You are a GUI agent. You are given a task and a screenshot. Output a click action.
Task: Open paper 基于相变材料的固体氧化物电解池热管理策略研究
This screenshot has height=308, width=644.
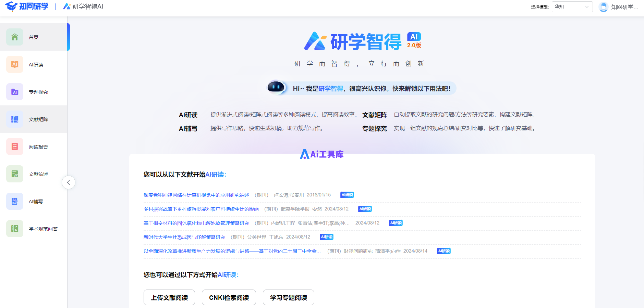click(x=196, y=223)
